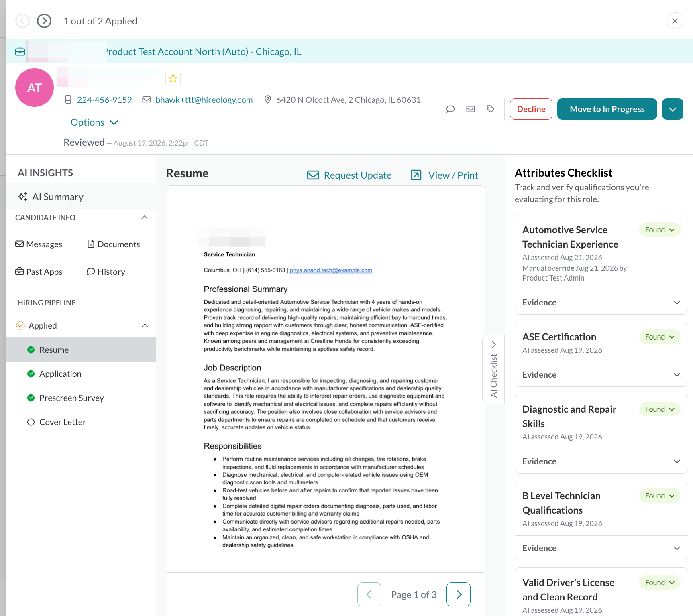This screenshot has width=693, height=616.
Task: Collapse the Applied pipeline stage
Action: (x=145, y=325)
